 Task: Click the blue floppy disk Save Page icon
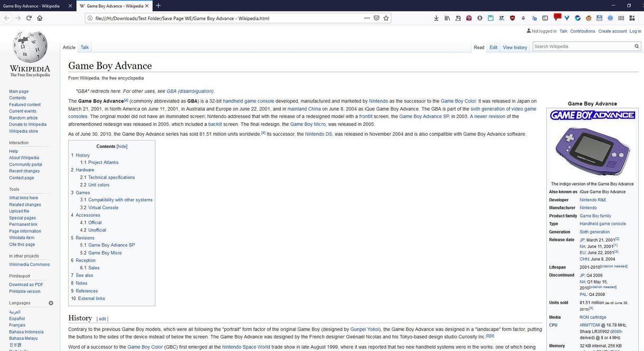pos(599,18)
